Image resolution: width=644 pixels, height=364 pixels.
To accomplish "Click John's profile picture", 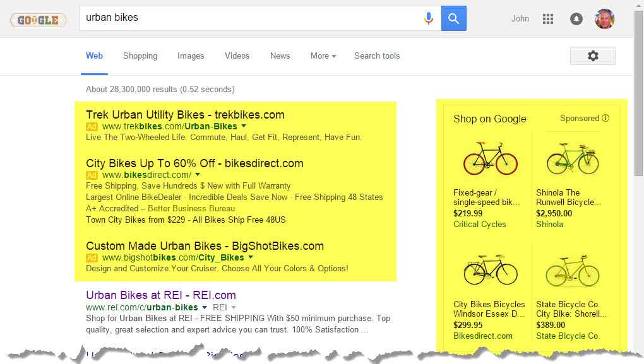I will coord(604,19).
